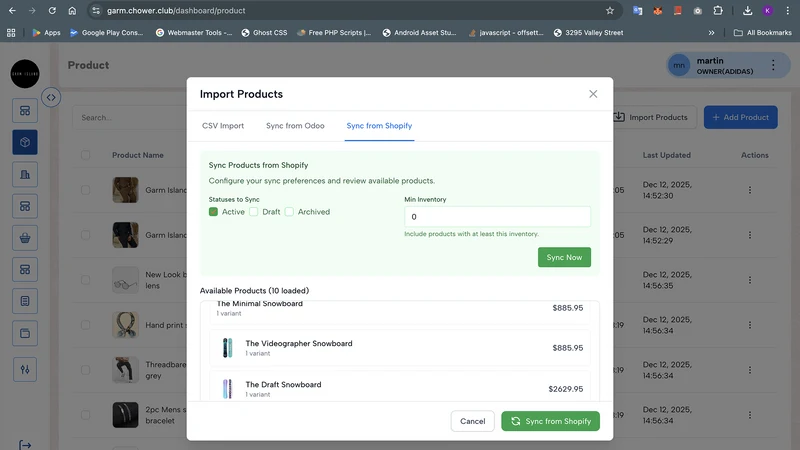Open martin user menu kebab icon
This screenshot has width=800, height=450.
tap(773, 65)
